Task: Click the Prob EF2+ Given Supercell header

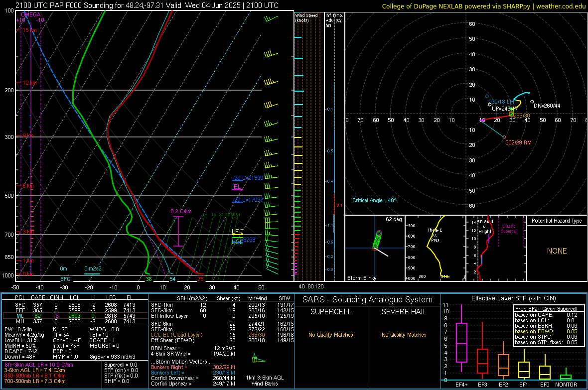Action: (546, 309)
